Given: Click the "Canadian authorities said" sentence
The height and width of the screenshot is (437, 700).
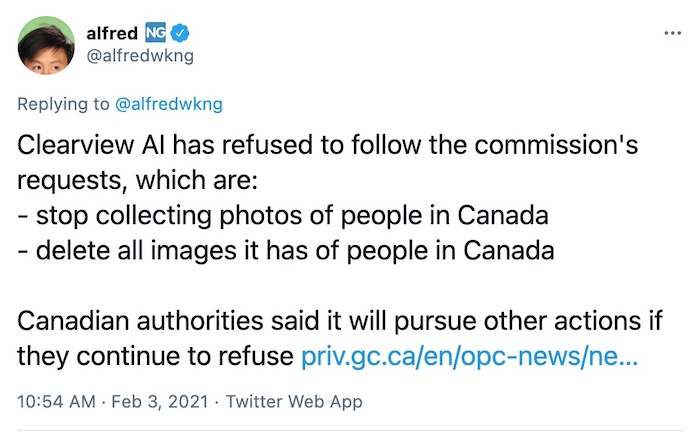Looking at the screenshot, I should pos(340,321).
